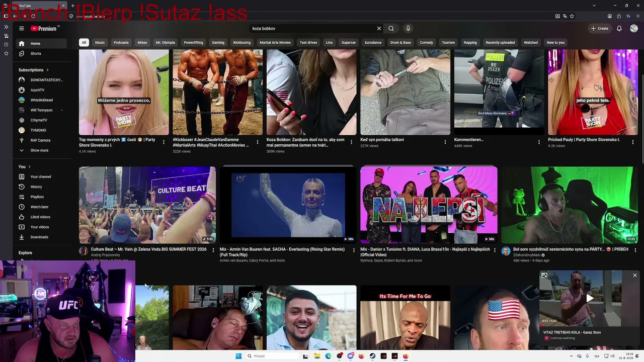This screenshot has height=362, width=644.
Task: Open options menu for Kickboxer JeanClaudeVanDamme short
Action: pos(258,142)
